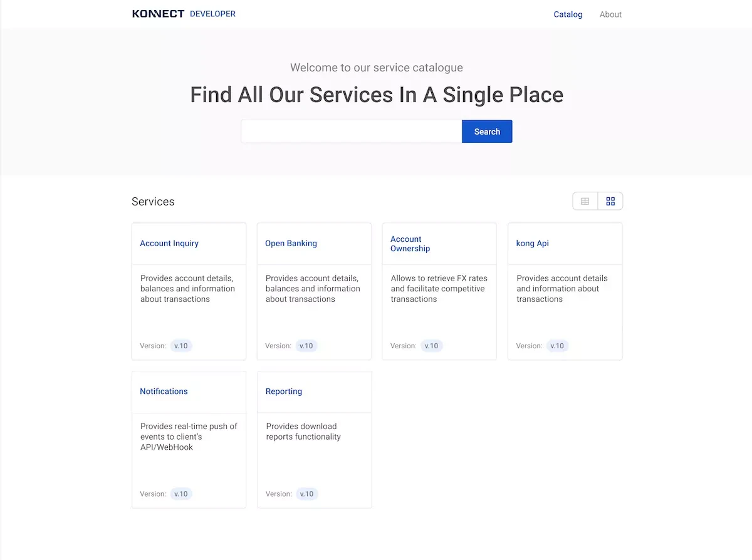752x560 pixels.
Task: Select the grid view icon
Action: (610, 201)
